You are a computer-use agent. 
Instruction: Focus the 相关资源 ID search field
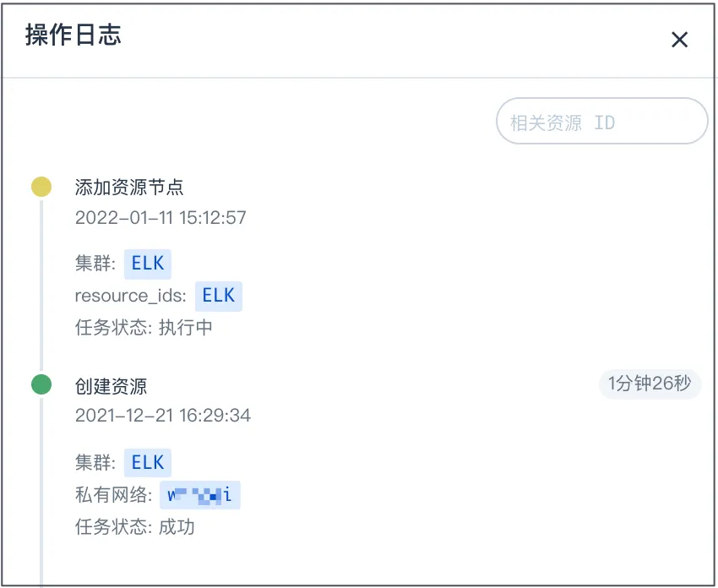tap(601, 122)
